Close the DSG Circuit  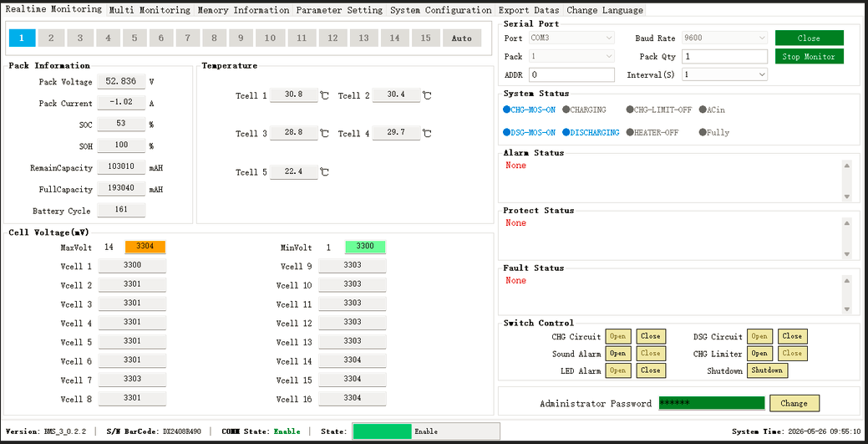point(792,336)
